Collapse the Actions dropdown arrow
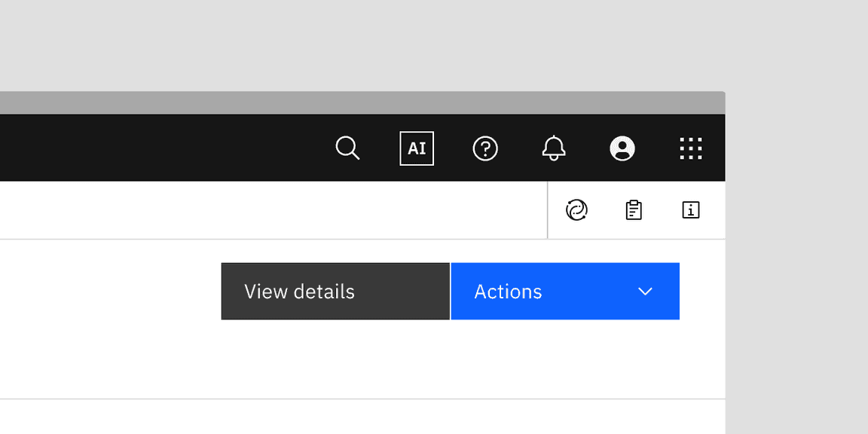The height and width of the screenshot is (434, 868). click(644, 291)
